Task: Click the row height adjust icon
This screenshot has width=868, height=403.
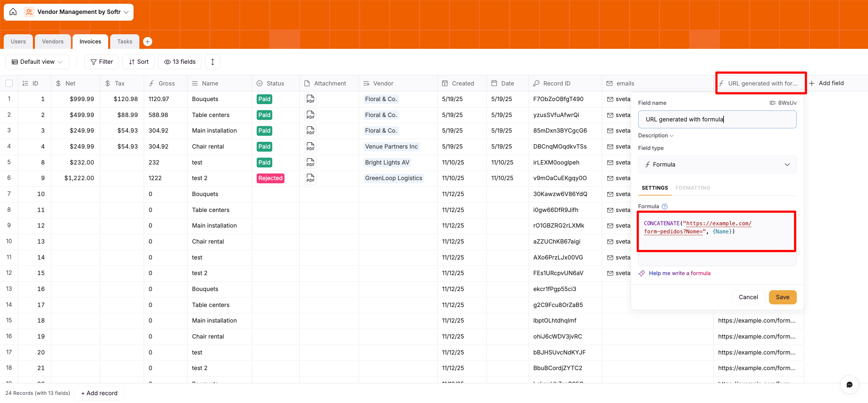Action: 213,62
